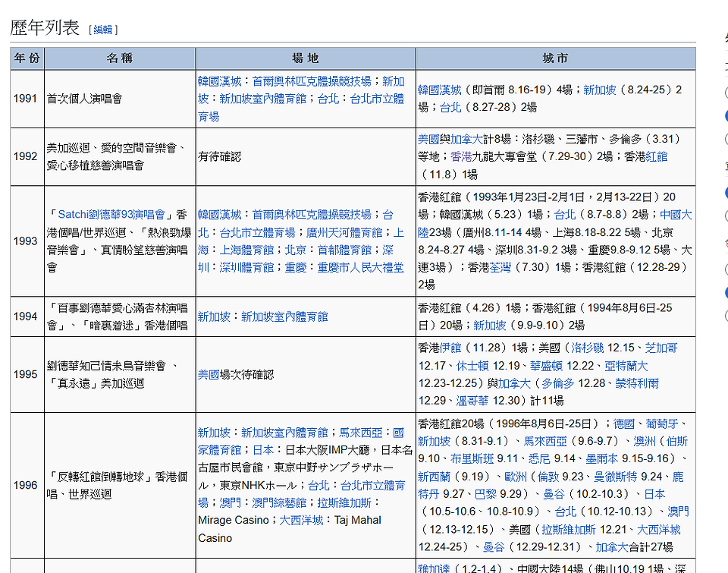The image size is (728, 573).
Task: Open the 歐洲 link
Action: [x=516, y=477]
